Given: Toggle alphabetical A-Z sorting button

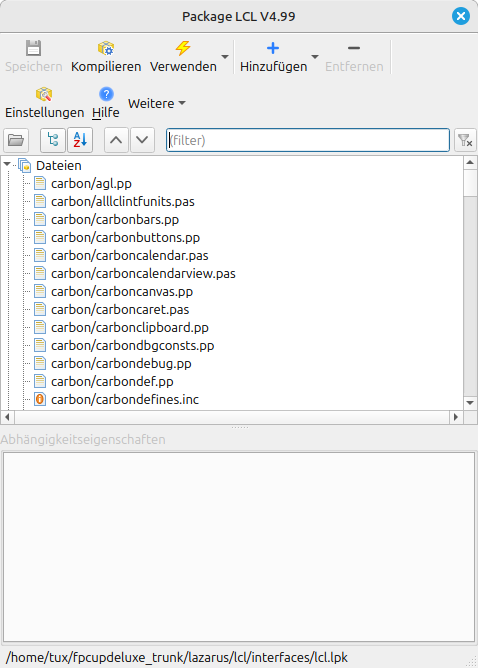Looking at the screenshot, I should pyautogui.click(x=80, y=140).
